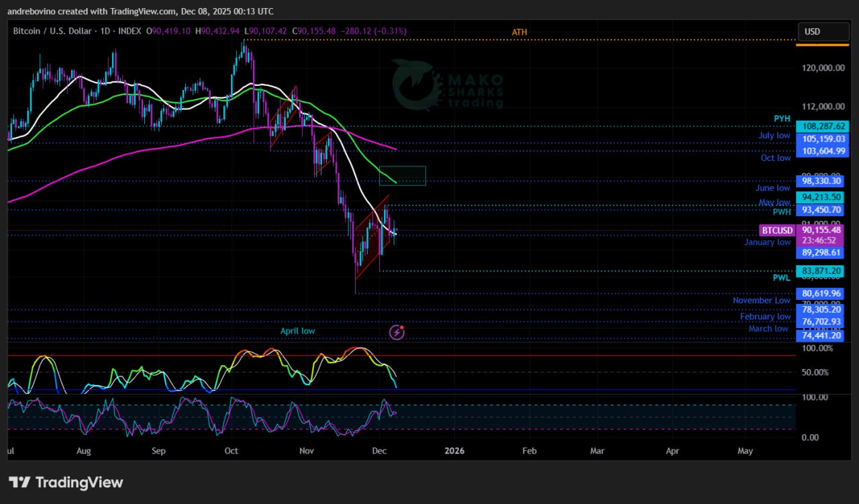Click the 100.00% stochastic scale label
This screenshot has height=504, width=859.
(x=817, y=348)
